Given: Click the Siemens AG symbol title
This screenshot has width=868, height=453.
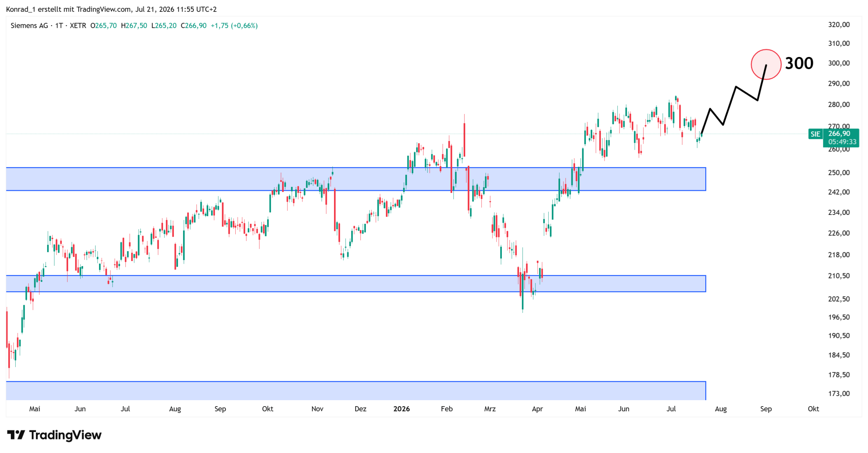Looking at the screenshot, I should tap(29, 26).
